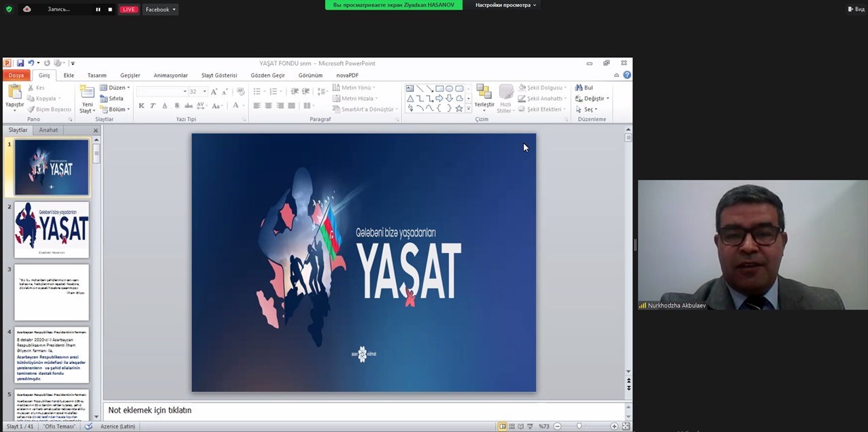Switch to Slide Sorter view in status bar

click(512, 427)
